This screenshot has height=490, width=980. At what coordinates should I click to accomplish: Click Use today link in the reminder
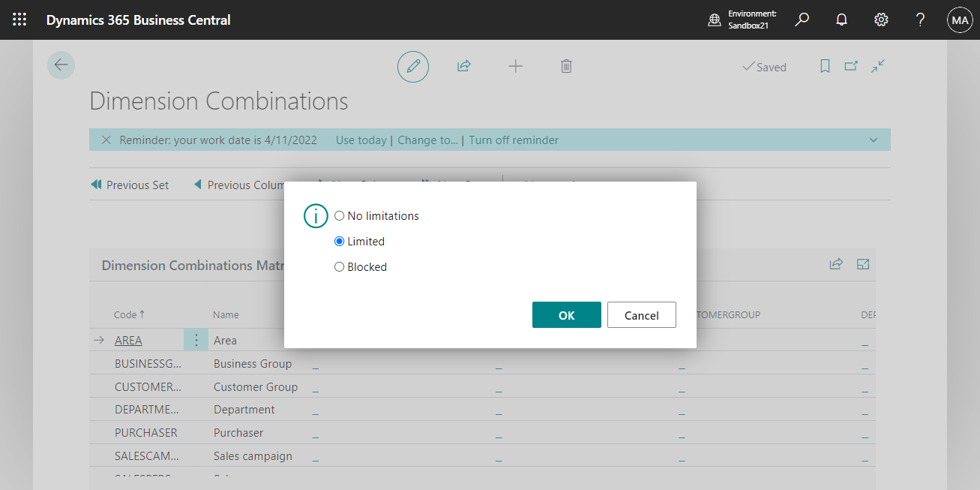[361, 140]
